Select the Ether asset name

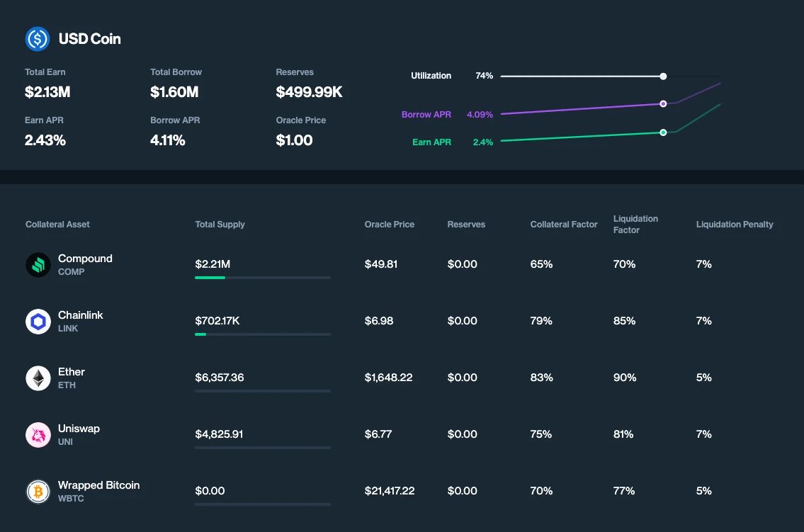coord(72,372)
